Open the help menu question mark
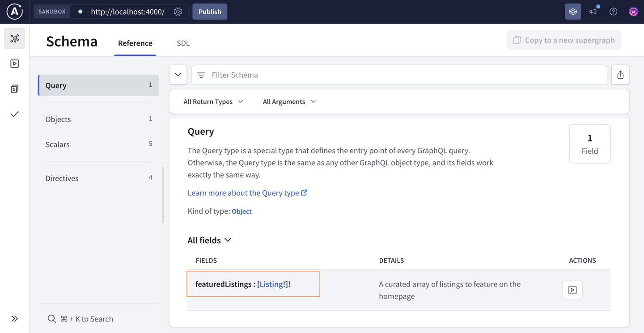The width and height of the screenshot is (644, 333). (x=613, y=12)
